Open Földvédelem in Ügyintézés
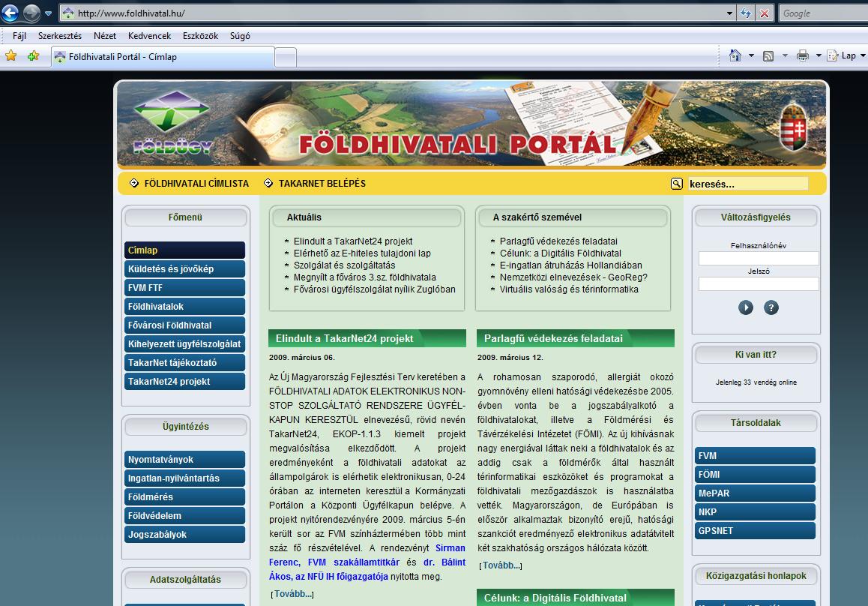 [185, 516]
